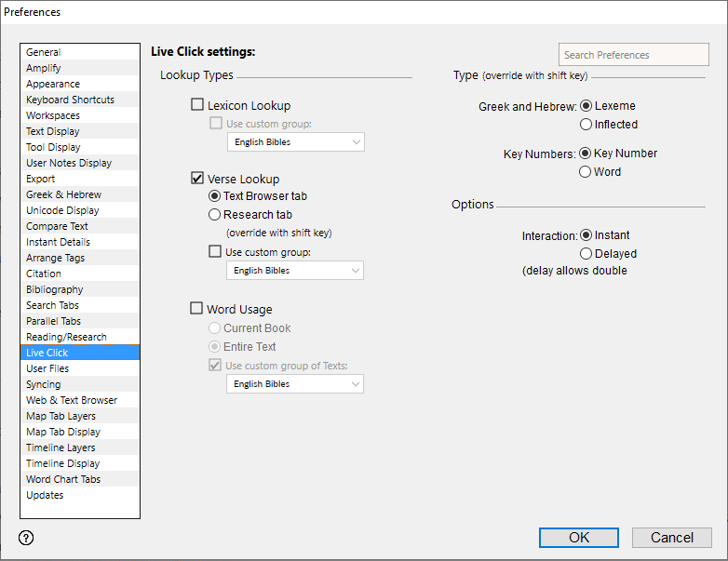Open English Bibles dropdown under Verse Lookup
This screenshot has height=561, width=728.
[x=295, y=271]
